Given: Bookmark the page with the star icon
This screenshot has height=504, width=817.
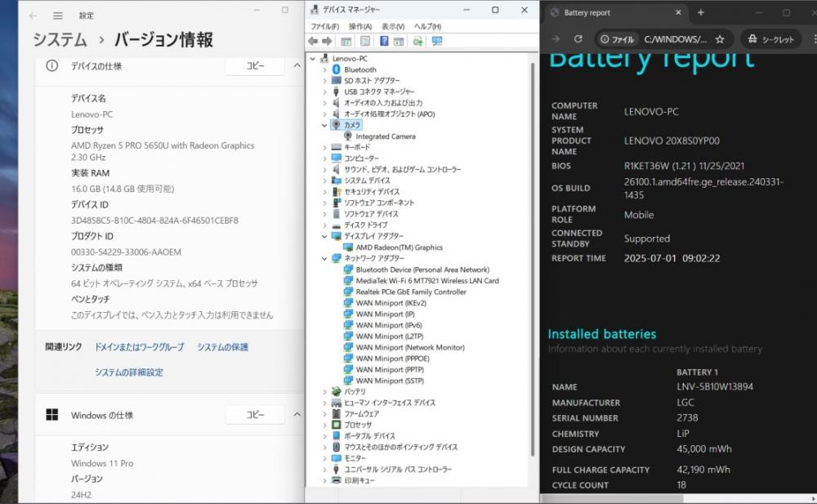Looking at the screenshot, I should [720, 39].
